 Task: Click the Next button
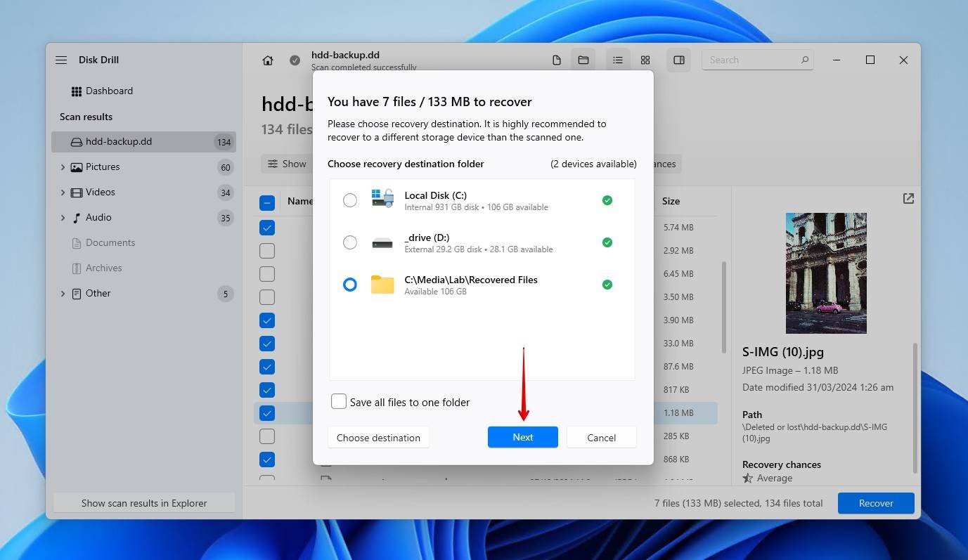tap(522, 437)
